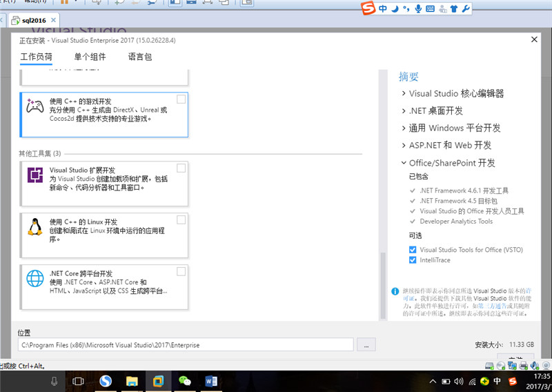Click the 其他工具集 (3) section heading

coord(40,154)
